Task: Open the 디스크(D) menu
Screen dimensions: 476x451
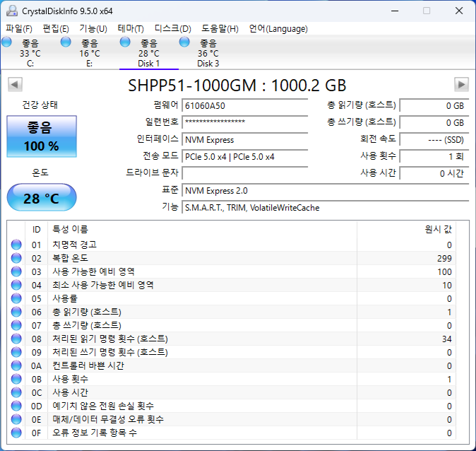Action: (x=173, y=28)
